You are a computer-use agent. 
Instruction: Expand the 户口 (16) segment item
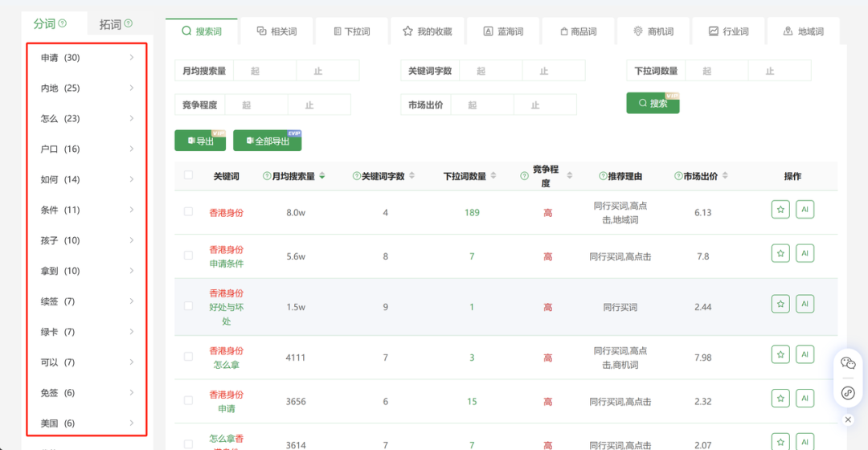point(87,149)
